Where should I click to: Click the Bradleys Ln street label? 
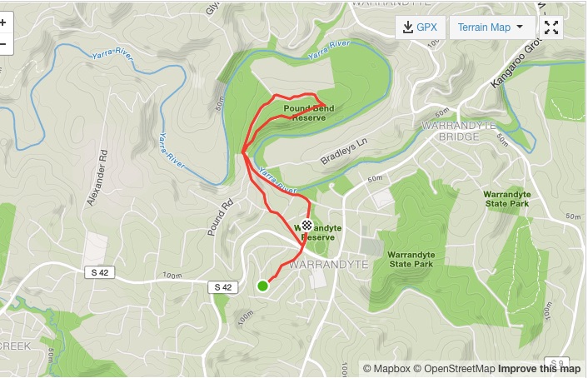click(x=344, y=152)
